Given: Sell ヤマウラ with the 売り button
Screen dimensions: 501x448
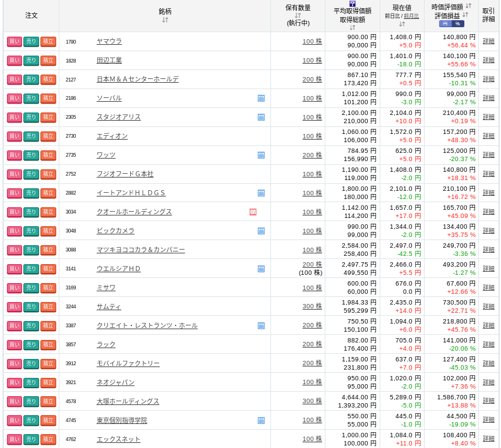Looking at the screenshot, I should pyautogui.click(x=31, y=42).
